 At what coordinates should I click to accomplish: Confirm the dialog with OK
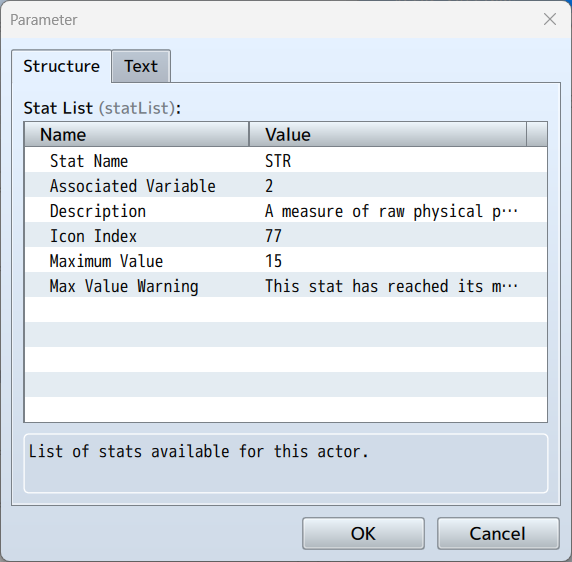point(363,533)
